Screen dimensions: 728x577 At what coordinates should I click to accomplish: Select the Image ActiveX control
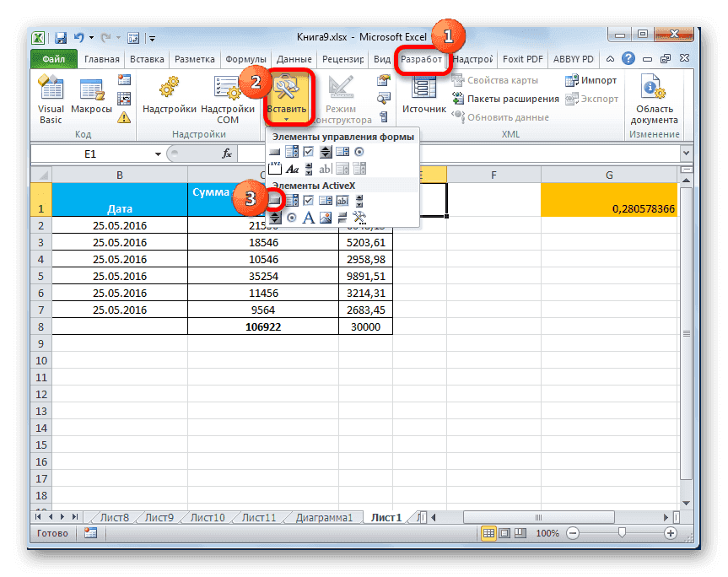(325, 218)
